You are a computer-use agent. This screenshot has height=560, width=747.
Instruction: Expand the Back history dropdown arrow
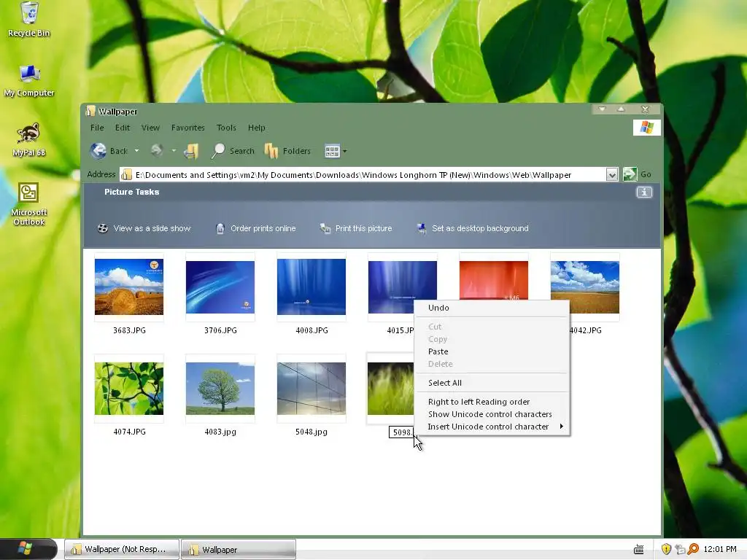point(136,151)
